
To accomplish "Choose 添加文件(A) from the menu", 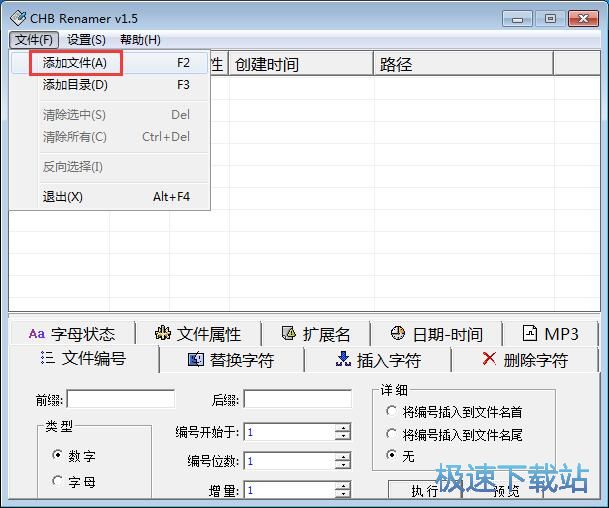I will (110, 63).
